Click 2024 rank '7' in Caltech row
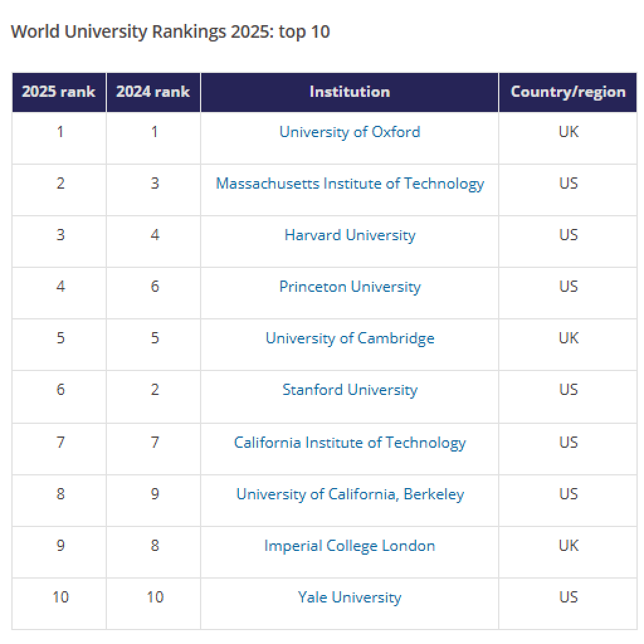644x644 pixels. [155, 442]
